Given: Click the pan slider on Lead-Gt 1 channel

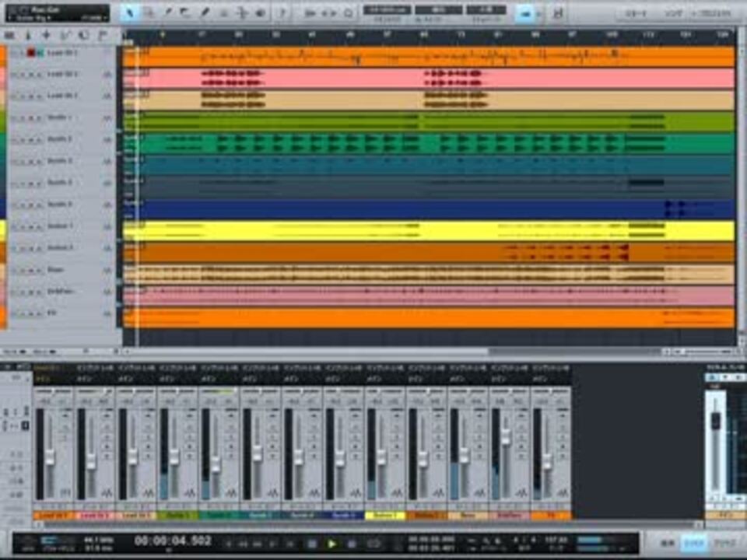Looking at the screenshot, I should coord(54,391).
